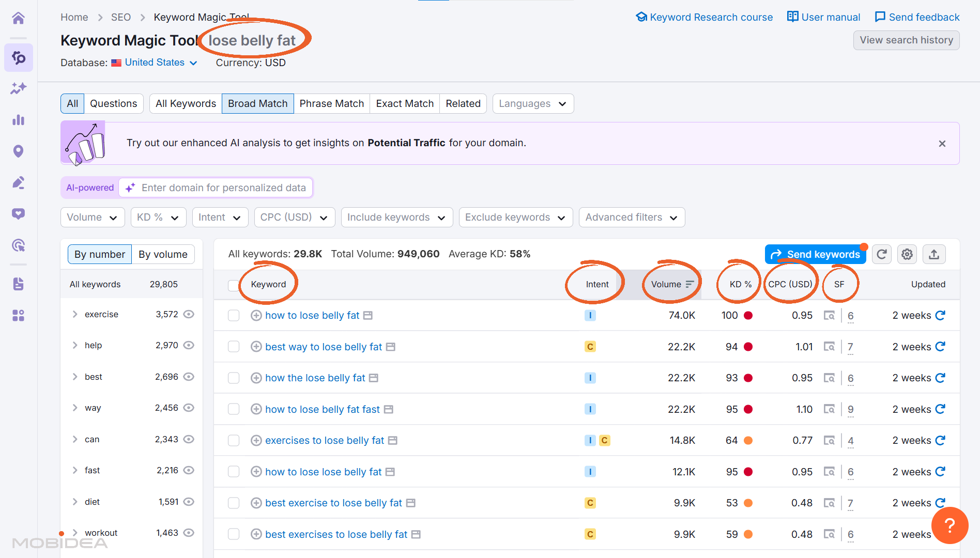Open the orange help question bubble
980x558 pixels.
coord(950,525)
